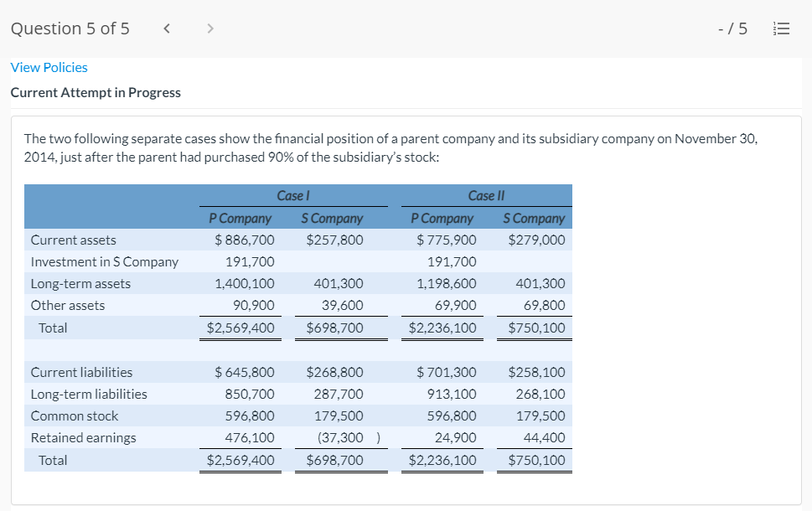The image size is (812, 511).
Task: Open the View Policies link
Action: click(49, 67)
